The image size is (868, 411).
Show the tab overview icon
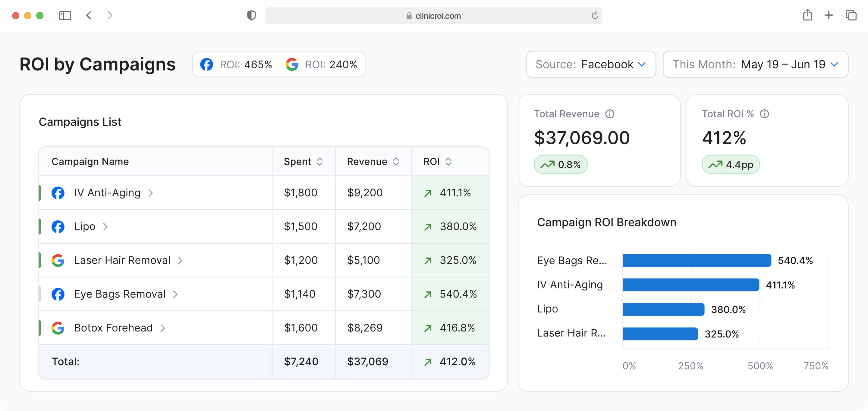tap(851, 15)
